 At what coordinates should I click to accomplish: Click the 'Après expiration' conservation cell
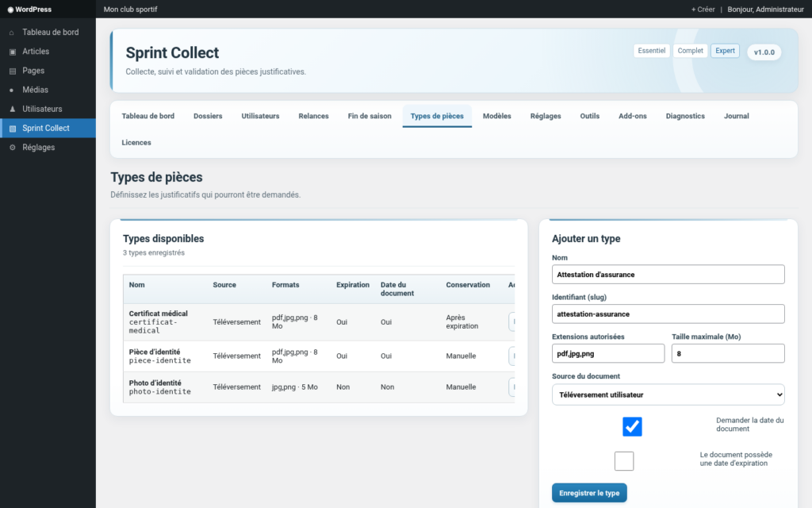[462, 322]
